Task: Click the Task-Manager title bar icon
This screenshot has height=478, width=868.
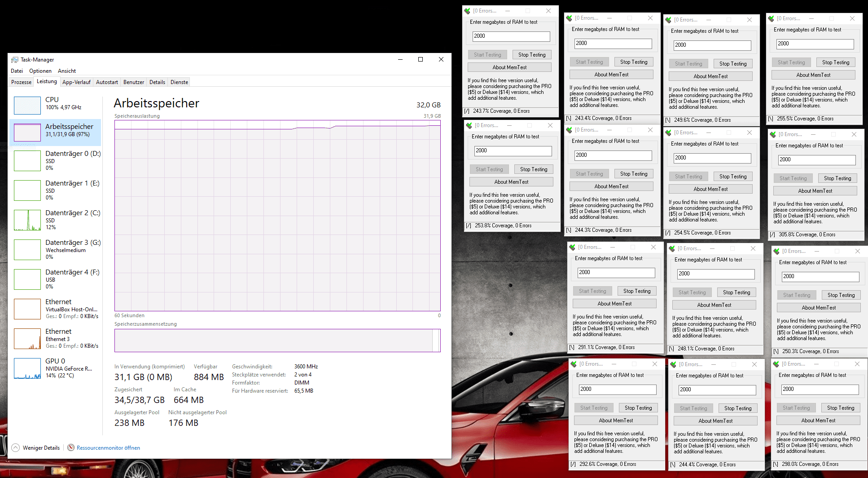Action: coord(15,59)
